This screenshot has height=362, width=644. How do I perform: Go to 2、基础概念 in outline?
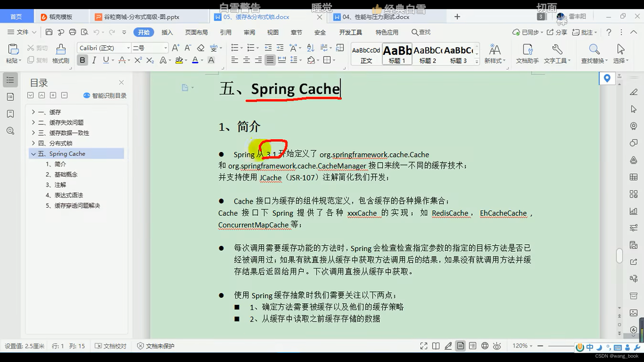click(x=61, y=174)
